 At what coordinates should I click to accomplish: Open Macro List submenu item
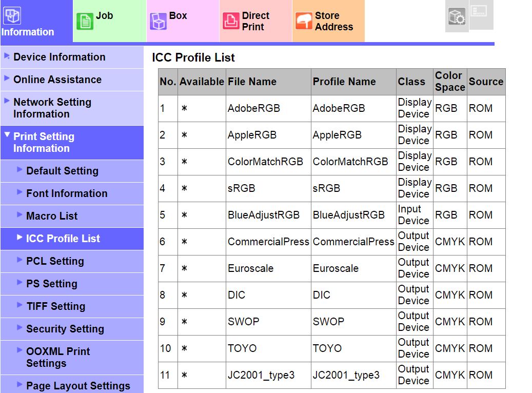72,216
